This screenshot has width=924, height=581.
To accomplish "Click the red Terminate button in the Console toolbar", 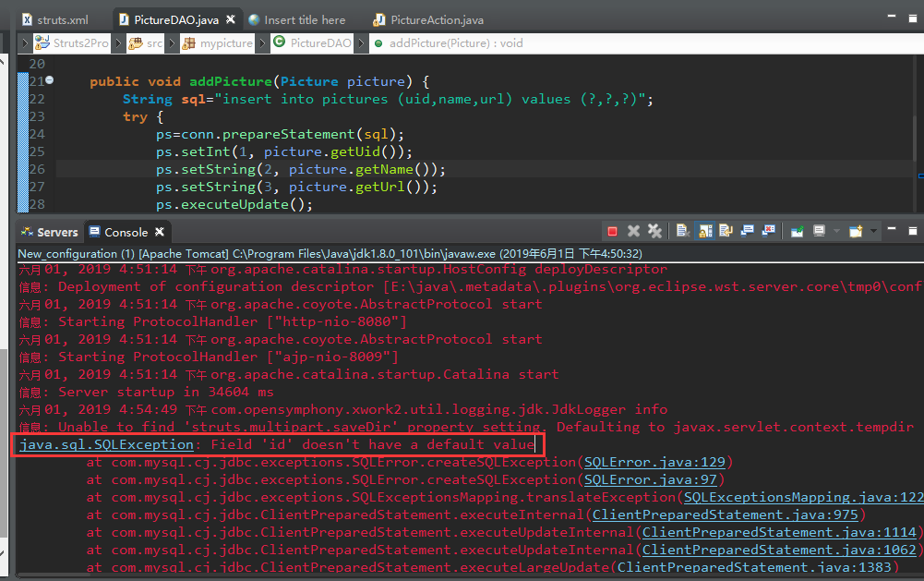I will (612, 231).
